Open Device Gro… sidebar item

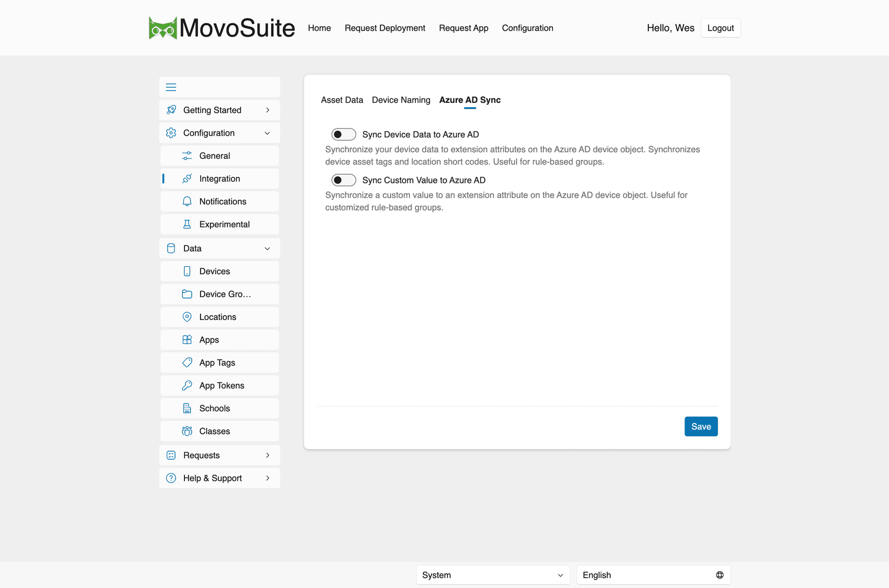220,294
